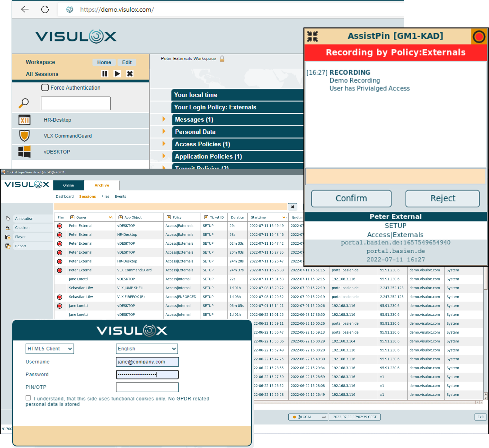Open the HR-Desktop application icon
489x448 pixels.
click(x=25, y=120)
